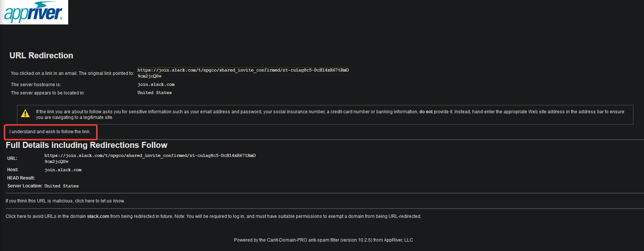Select the original link URL at the top

pos(243,73)
